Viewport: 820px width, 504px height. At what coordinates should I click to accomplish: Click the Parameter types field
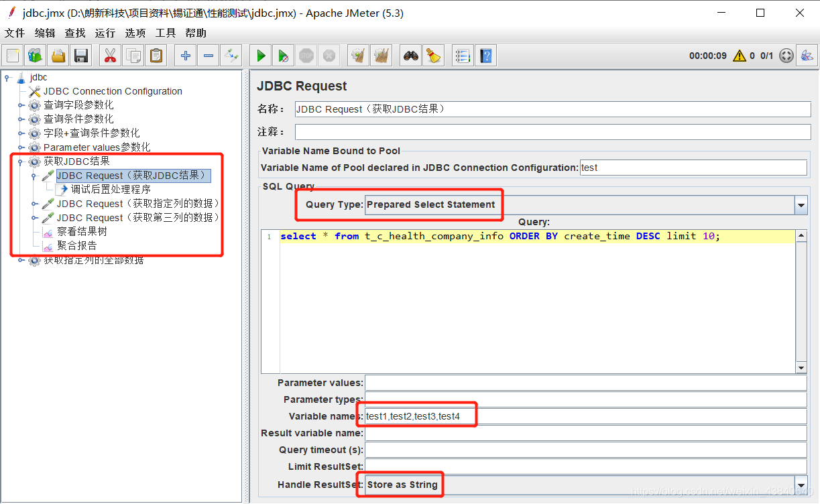point(586,399)
